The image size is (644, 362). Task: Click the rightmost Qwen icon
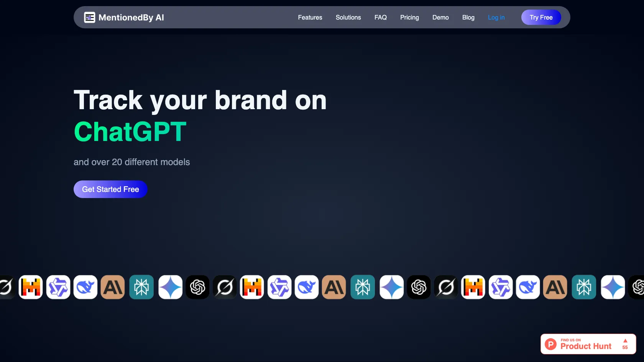coord(501,287)
